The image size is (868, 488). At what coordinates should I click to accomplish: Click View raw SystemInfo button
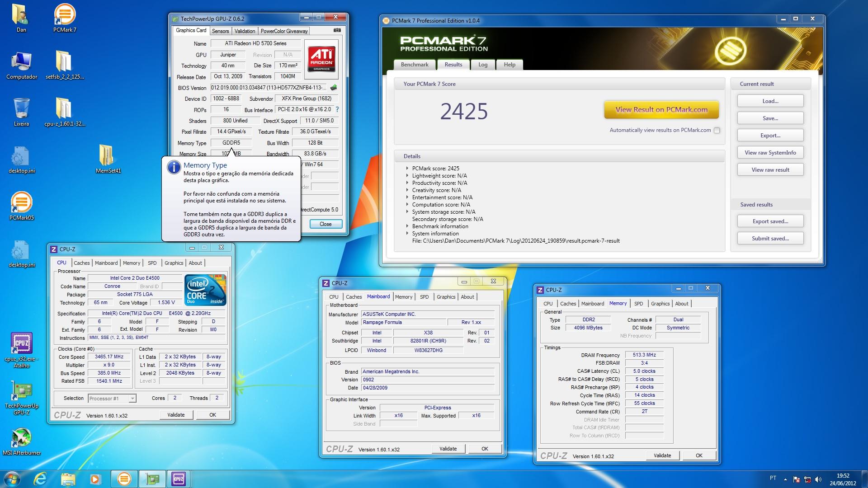point(770,153)
